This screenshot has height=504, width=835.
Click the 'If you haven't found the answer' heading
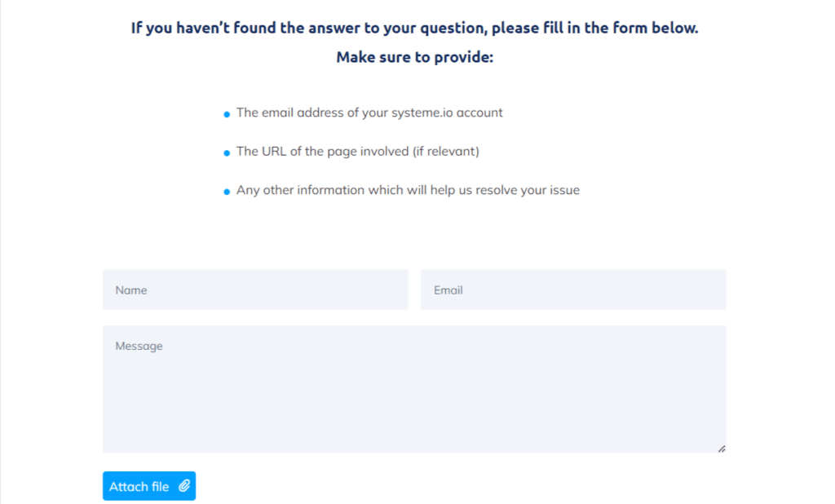[415, 28]
